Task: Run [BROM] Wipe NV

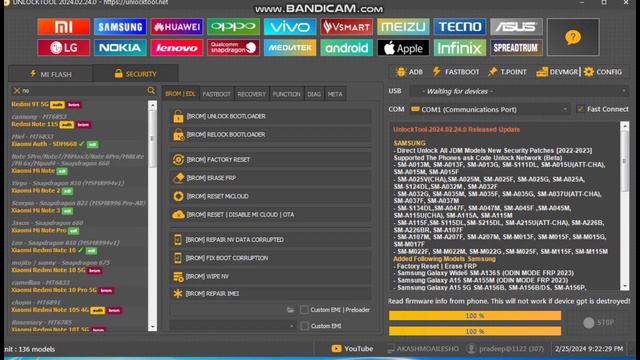Action: (270, 276)
